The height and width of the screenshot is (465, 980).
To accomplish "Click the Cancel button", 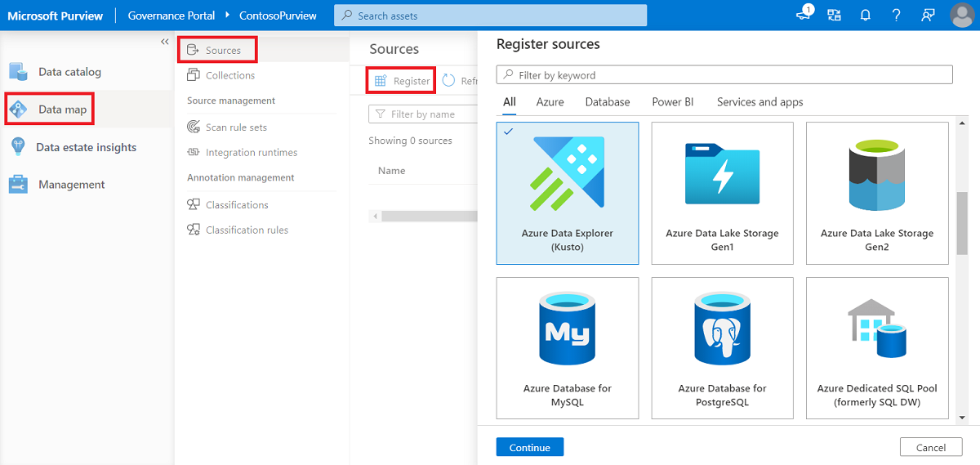I will pyautogui.click(x=931, y=447).
